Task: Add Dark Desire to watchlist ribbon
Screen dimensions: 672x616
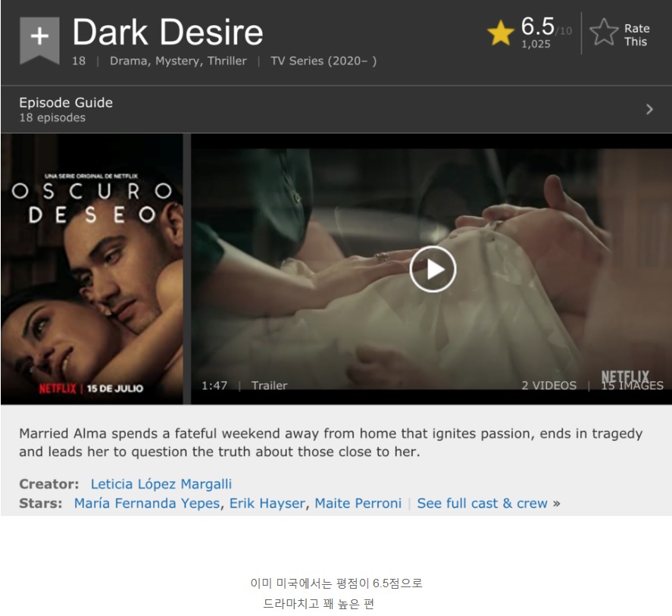Action: (39, 41)
